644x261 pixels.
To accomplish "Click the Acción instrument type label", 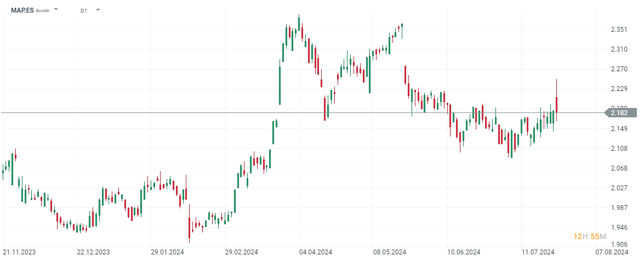I will click(43, 10).
